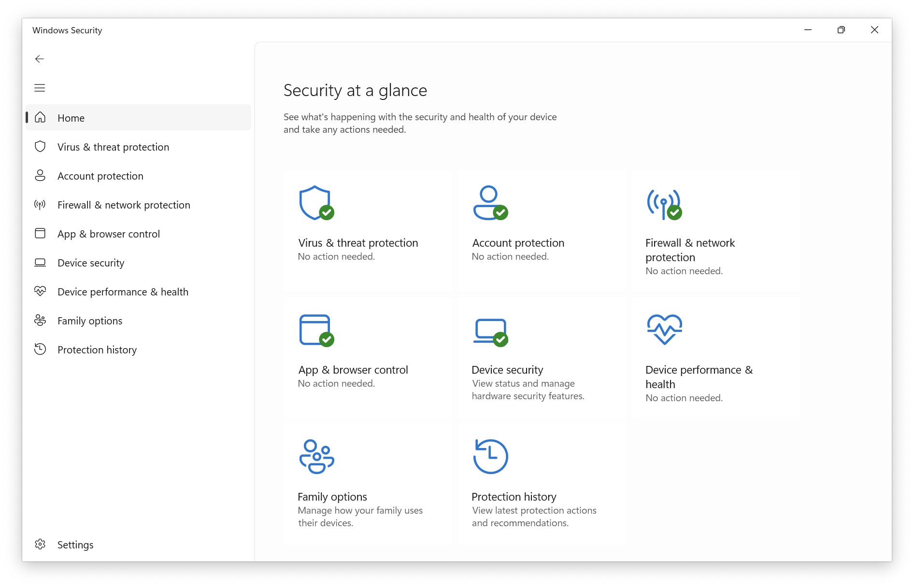Click 'Security at a glance' heading

tap(355, 90)
